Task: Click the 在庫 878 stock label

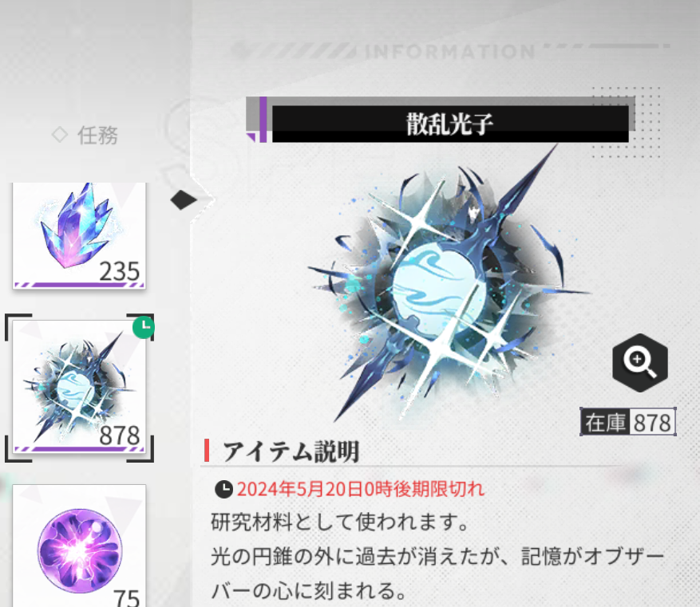Action: pyautogui.click(x=627, y=422)
